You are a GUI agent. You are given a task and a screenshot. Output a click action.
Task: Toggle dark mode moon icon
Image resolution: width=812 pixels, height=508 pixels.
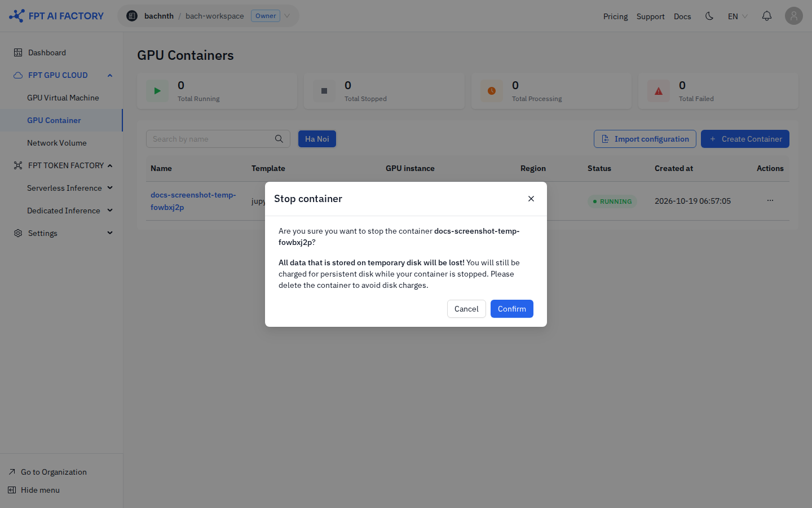[709, 16]
